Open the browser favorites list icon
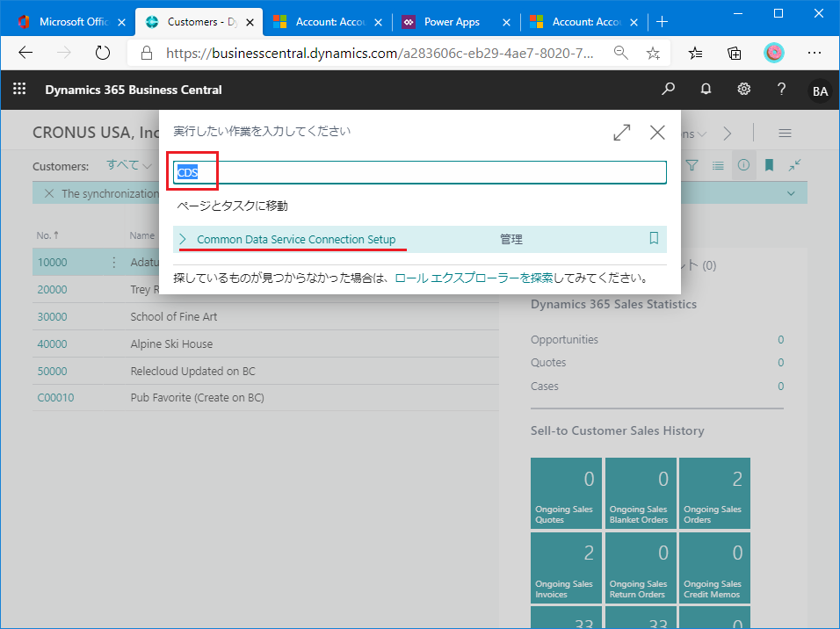The image size is (840, 629). tap(695, 53)
